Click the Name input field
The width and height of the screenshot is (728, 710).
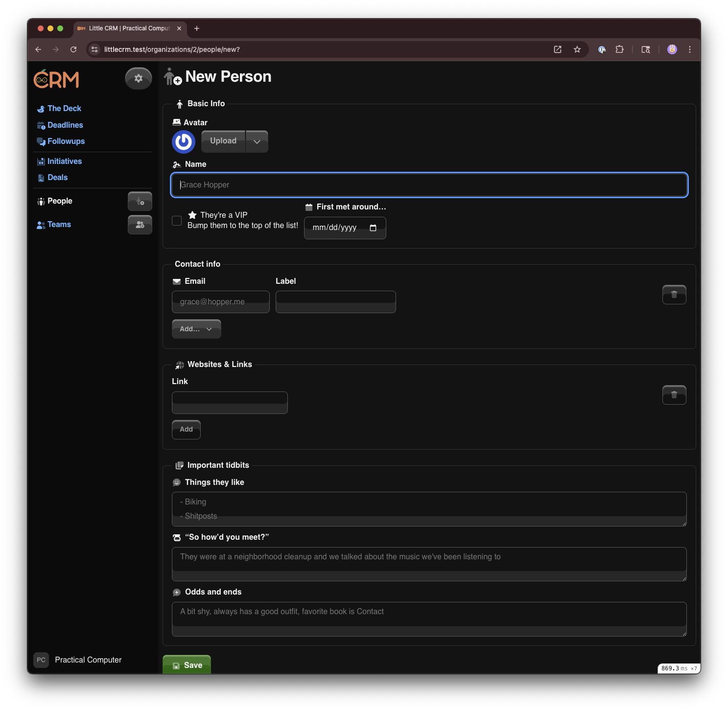point(429,185)
